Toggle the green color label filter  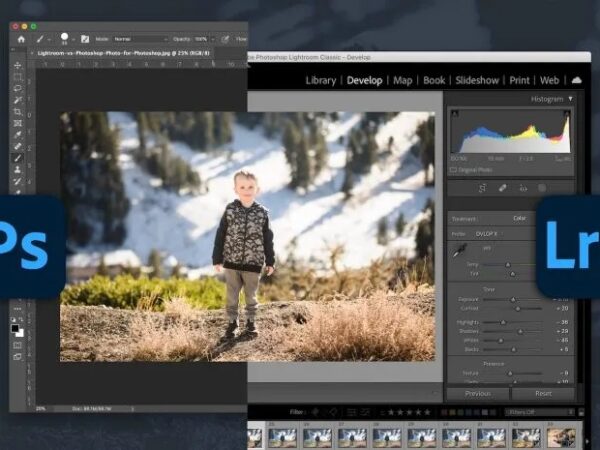point(461,412)
